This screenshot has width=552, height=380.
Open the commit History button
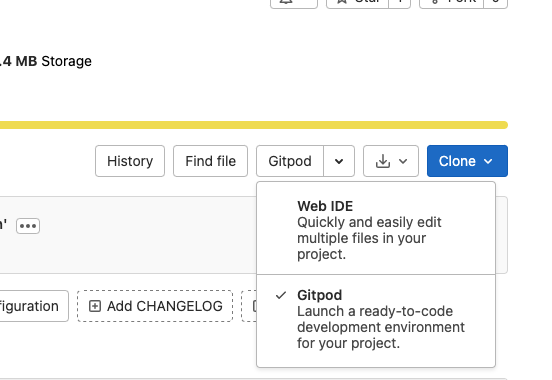pos(130,161)
